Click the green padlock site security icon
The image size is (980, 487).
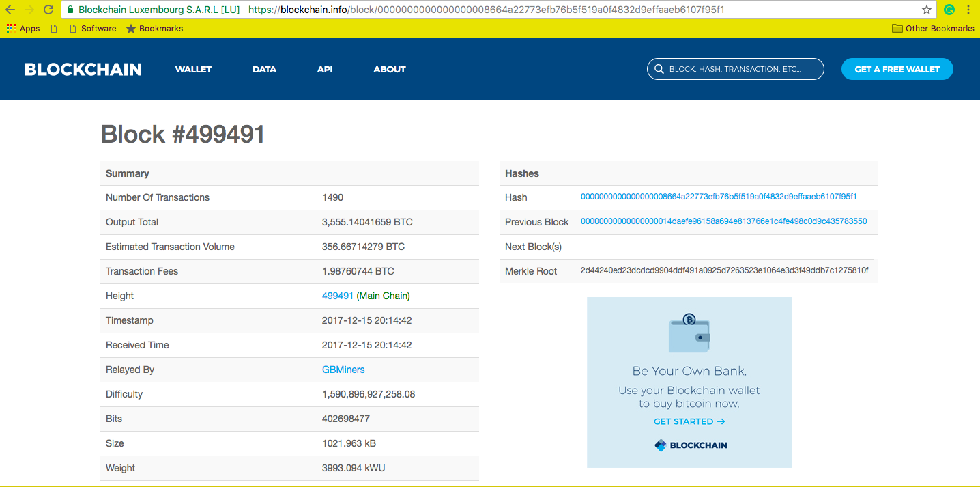point(70,10)
